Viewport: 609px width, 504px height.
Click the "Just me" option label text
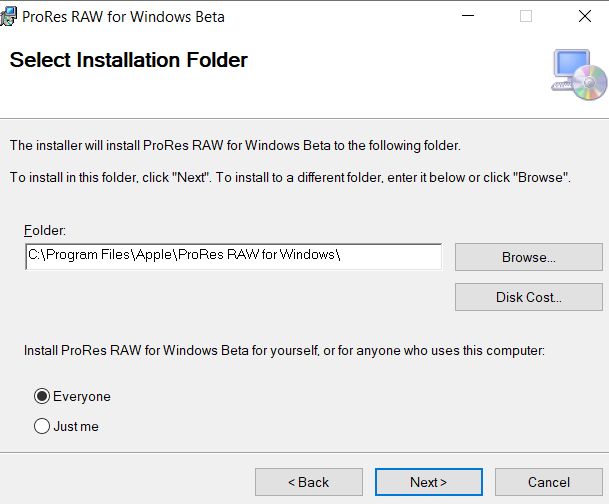point(76,426)
